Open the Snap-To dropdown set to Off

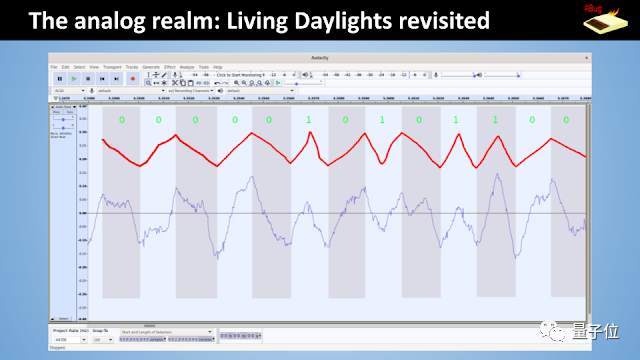coord(103,340)
